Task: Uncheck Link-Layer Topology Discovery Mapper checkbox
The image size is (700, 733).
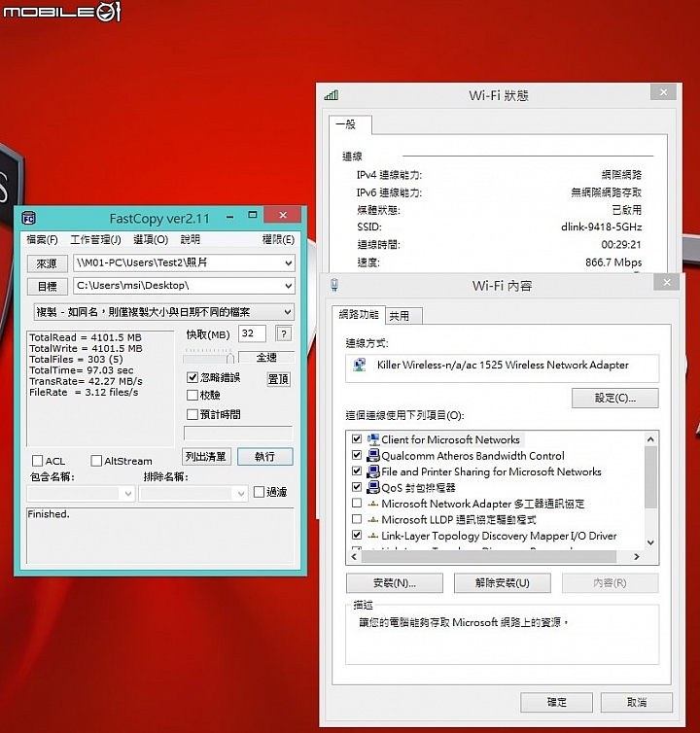Action: pos(357,535)
